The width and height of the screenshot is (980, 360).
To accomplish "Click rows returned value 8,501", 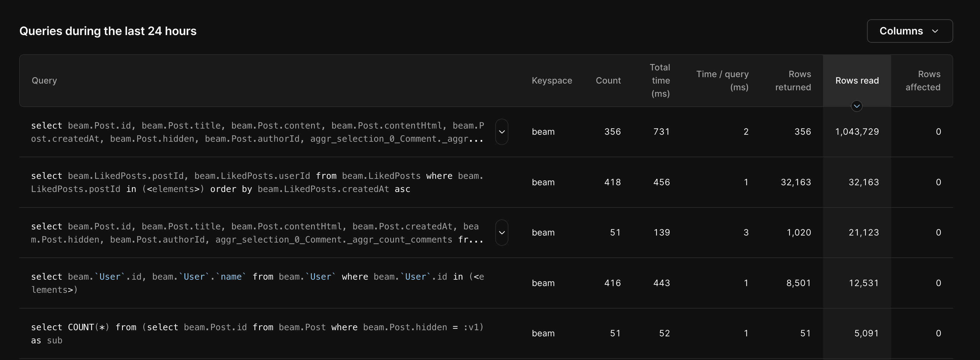I will 798,283.
